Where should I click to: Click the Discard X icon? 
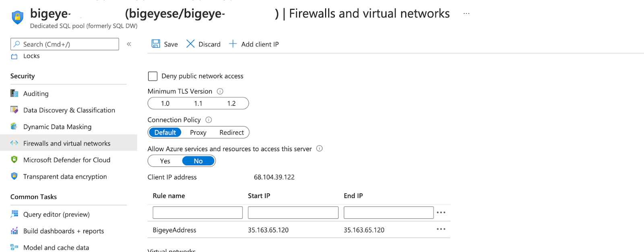point(190,44)
